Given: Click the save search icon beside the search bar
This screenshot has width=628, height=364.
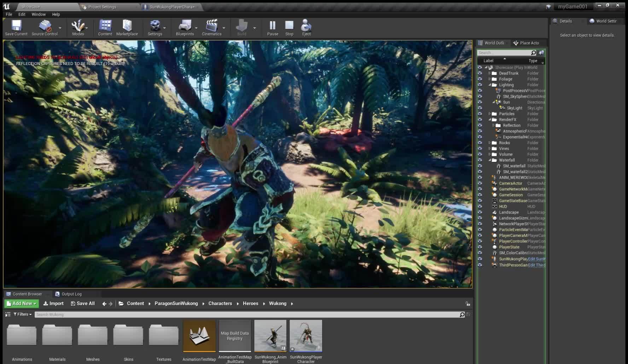Looking at the screenshot, I should tap(468, 314).
